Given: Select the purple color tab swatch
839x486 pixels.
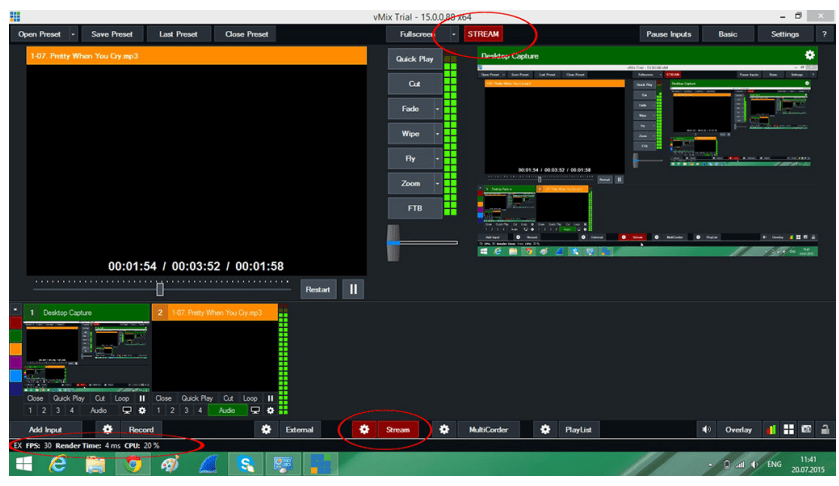Looking at the screenshot, I should (x=16, y=362).
